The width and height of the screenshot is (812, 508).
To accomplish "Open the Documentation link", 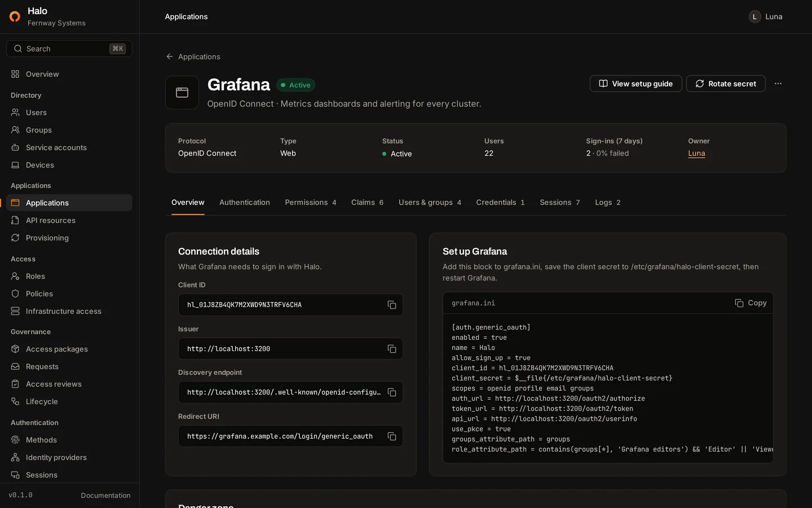I will point(105,495).
